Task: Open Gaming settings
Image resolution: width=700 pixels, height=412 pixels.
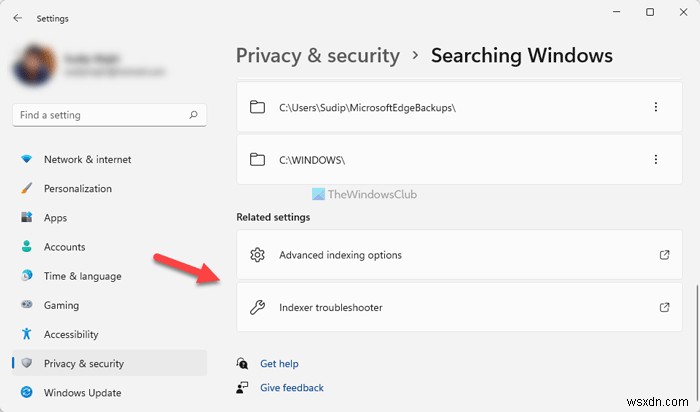Action: click(61, 305)
